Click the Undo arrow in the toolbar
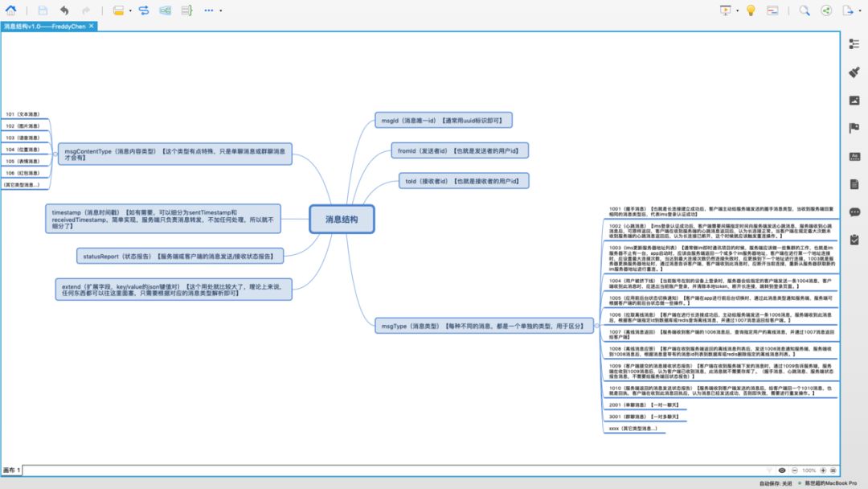The width and height of the screenshot is (868, 489). click(x=64, y=10)
